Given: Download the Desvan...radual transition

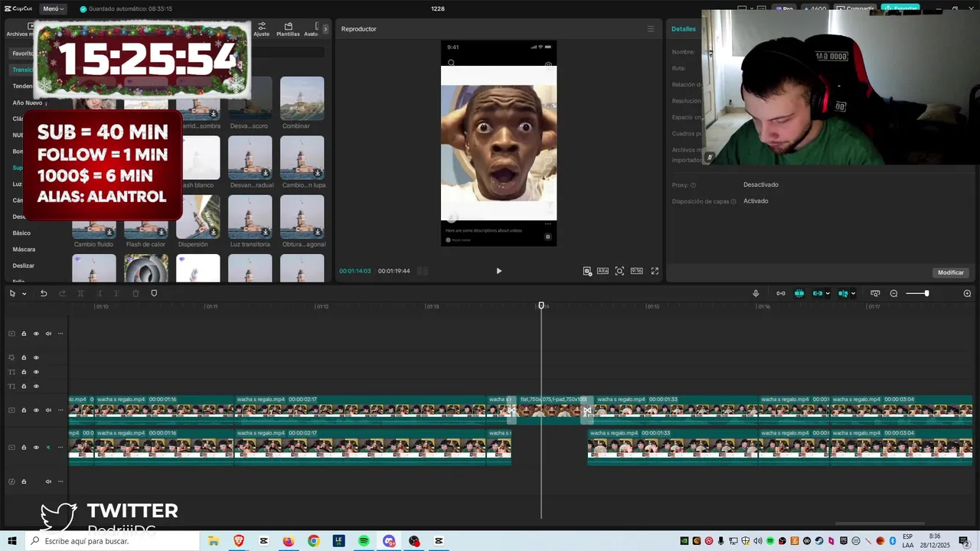Looking at the screenshot, I should pyautogui.click(x=266, y=173).
